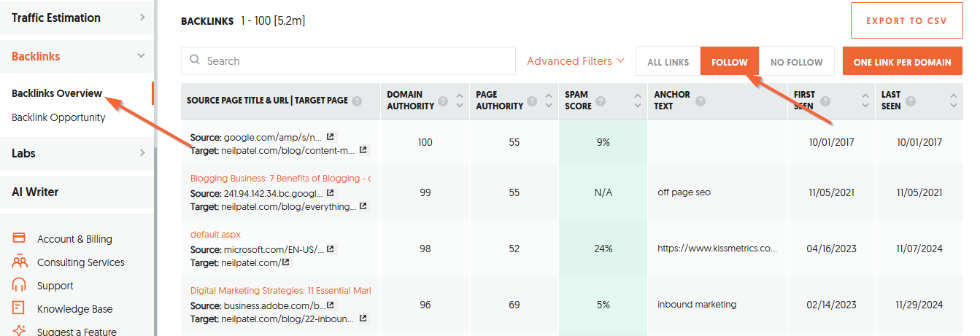Click the Support headset icon

pyautogui.click(x=20, y=285)
